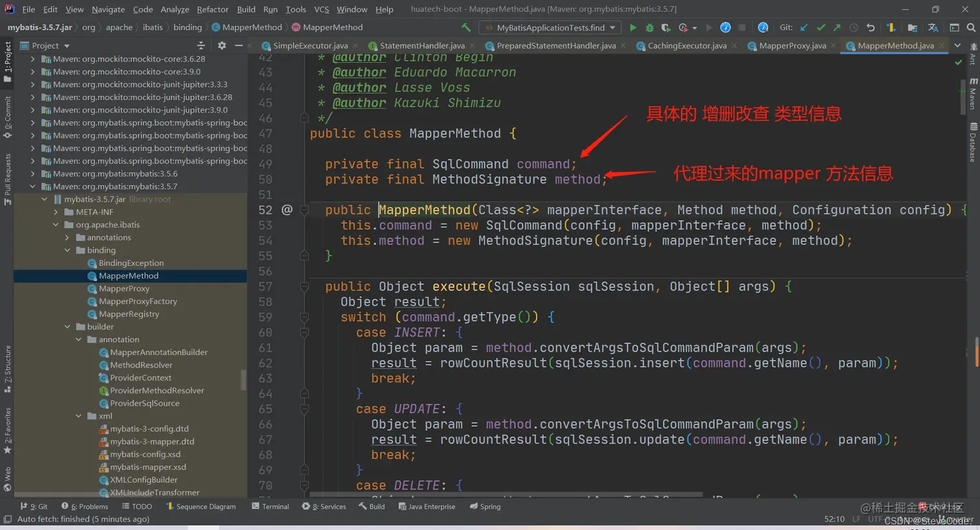Show hidden editor tabs dropdown
This screenshot has width=980, height=530.
[x=957, y=45]
